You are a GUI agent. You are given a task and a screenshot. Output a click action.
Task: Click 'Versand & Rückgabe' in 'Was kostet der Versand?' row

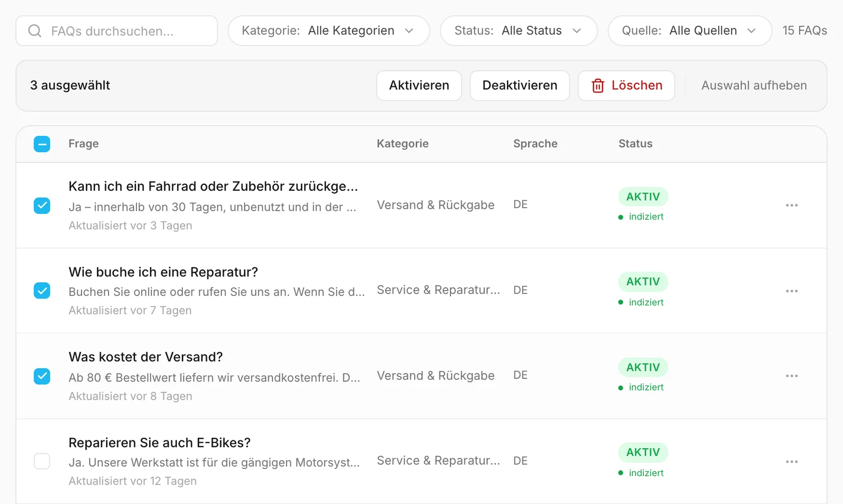[x=436, y=375]
